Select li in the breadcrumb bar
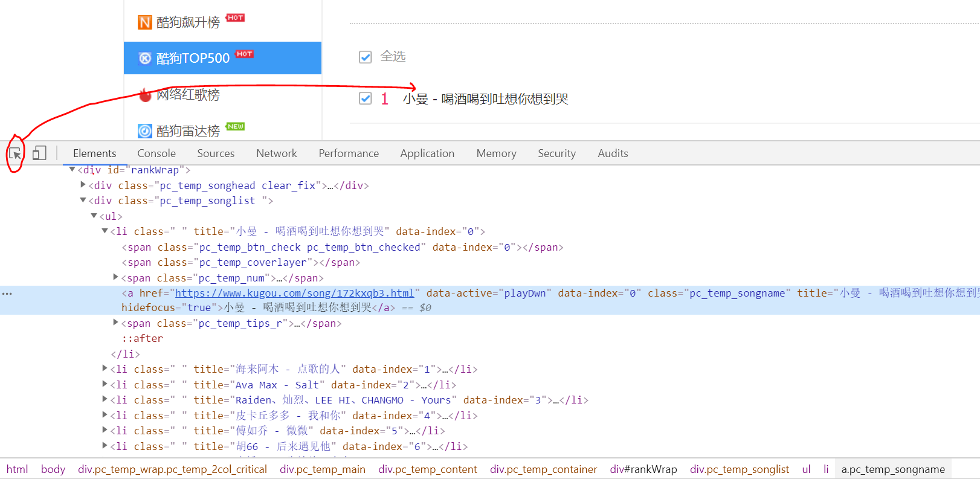 tap(826, 469)
